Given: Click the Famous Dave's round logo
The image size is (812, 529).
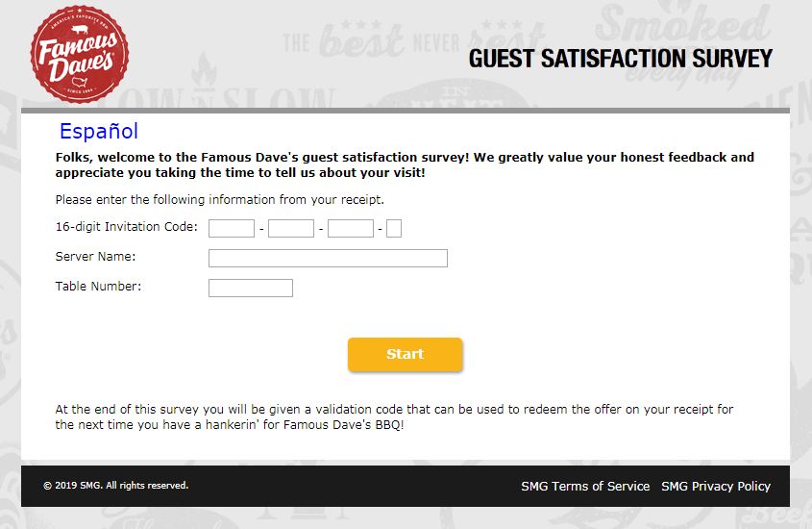Looking at the screenshot, I should [79, 51].
